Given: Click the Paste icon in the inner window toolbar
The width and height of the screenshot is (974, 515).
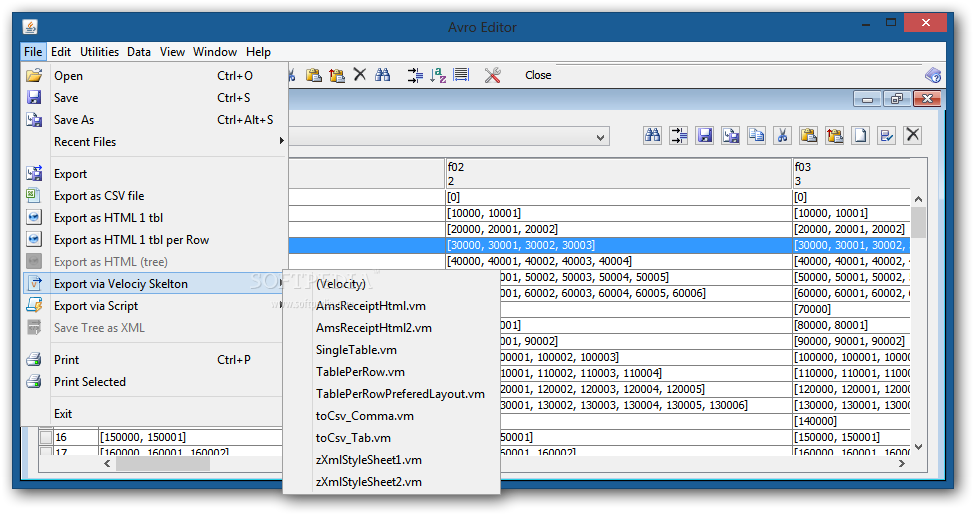Looking at the screenshot, I should (809, 135).
